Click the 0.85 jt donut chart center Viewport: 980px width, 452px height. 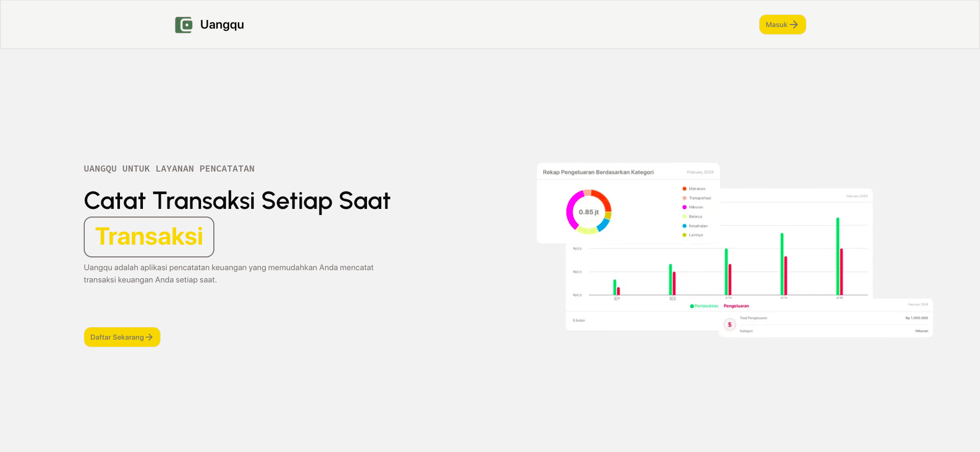[x=589, y=212]
